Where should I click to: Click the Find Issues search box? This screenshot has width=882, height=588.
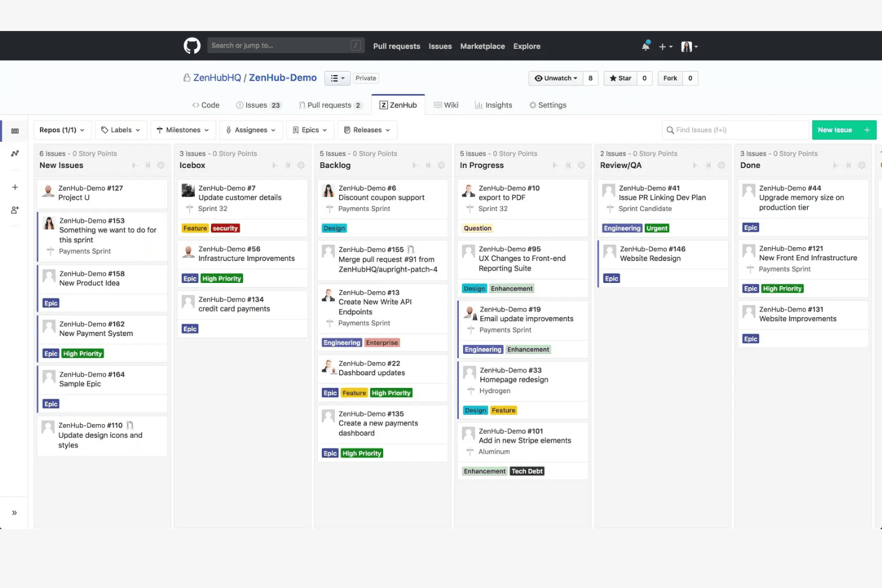click(735, 130)
